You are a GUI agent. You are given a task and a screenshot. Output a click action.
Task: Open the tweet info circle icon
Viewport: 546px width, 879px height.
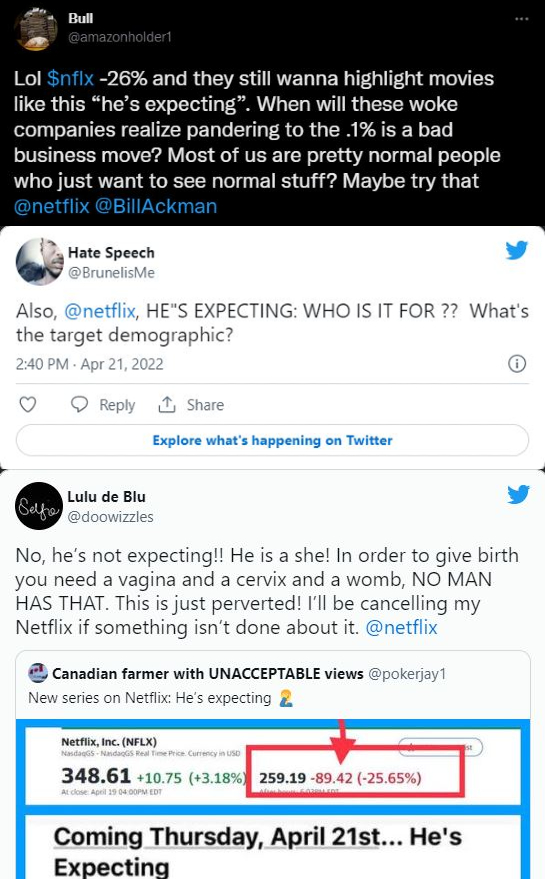[x=516, y=364]
